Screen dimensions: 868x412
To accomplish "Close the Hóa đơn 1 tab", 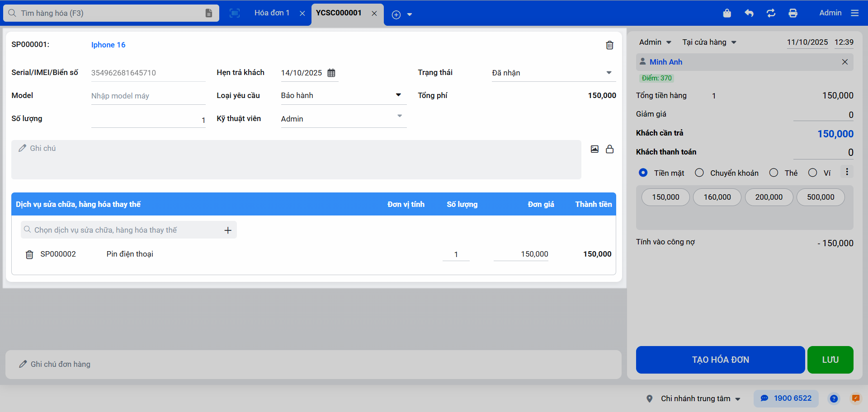I will 302,14.
